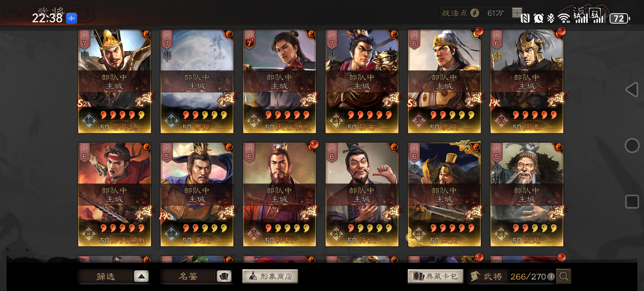Click the yin-yang icon on 司马懿 card
The height and width of the screenshot is (291, 644).
coord(146,34)
